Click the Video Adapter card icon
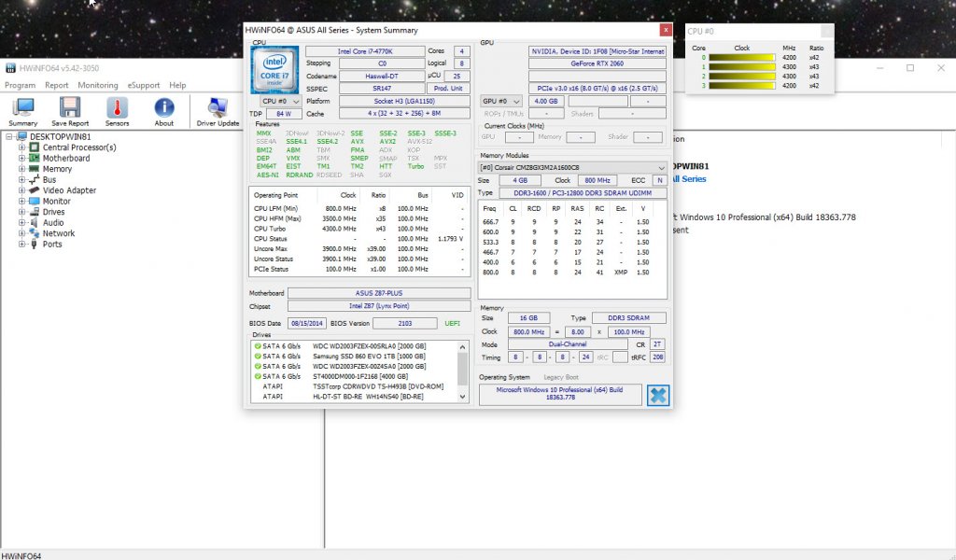The height and width of the screenshot is (560, 956). click(x=35, y=190)
